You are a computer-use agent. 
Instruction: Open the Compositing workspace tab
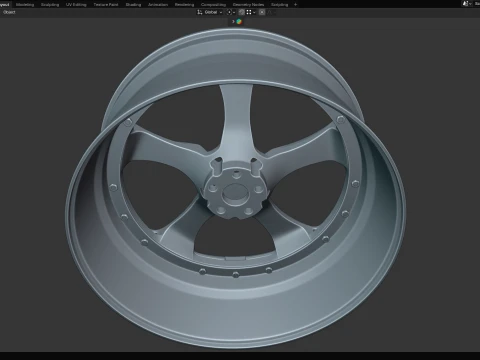(213, 5)
